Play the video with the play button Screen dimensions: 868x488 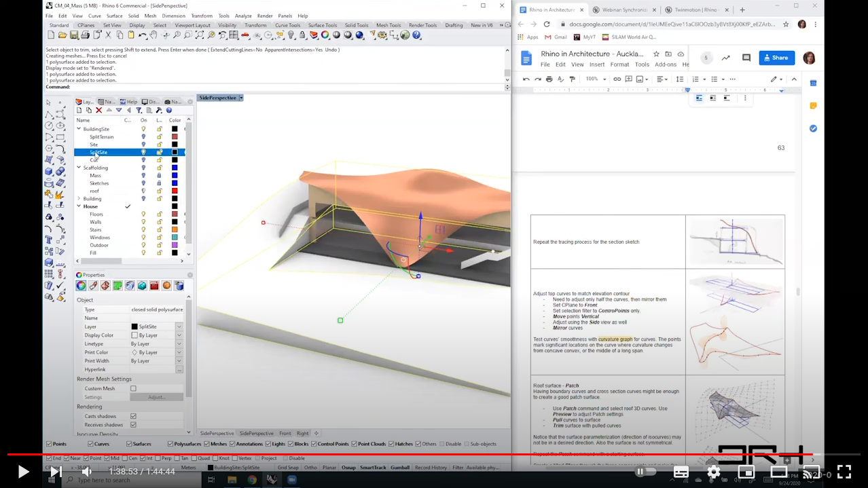click(x=22, y=471)
